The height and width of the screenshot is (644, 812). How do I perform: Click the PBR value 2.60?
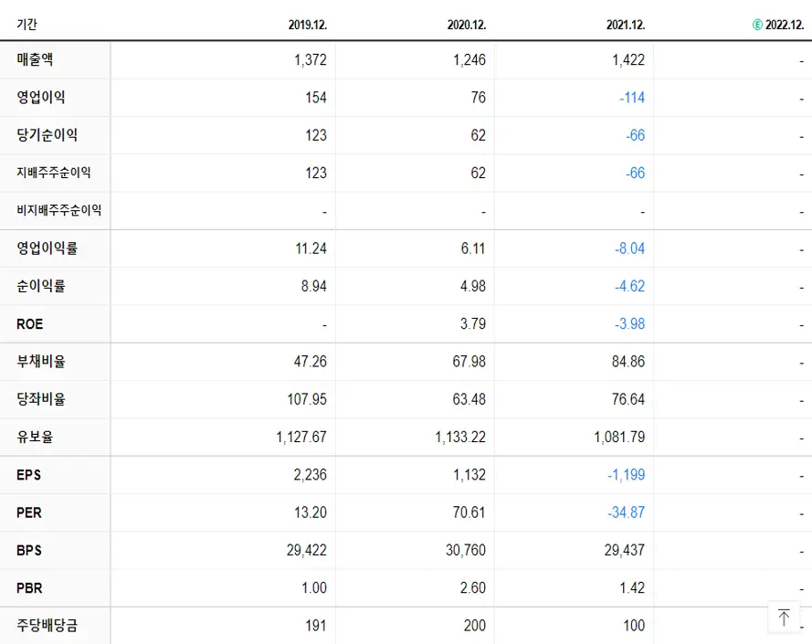[x=473, y=588]
